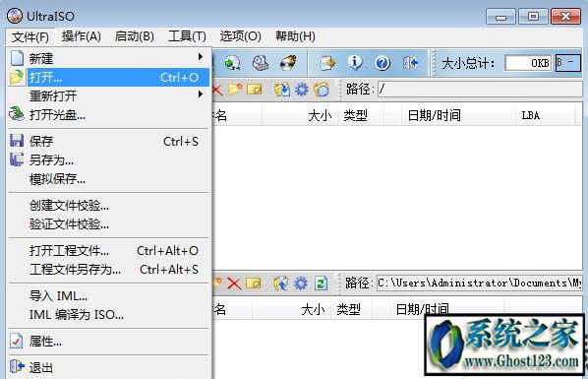
Task: Click the save-as icon beside 另存为
Action: point(17,159)
